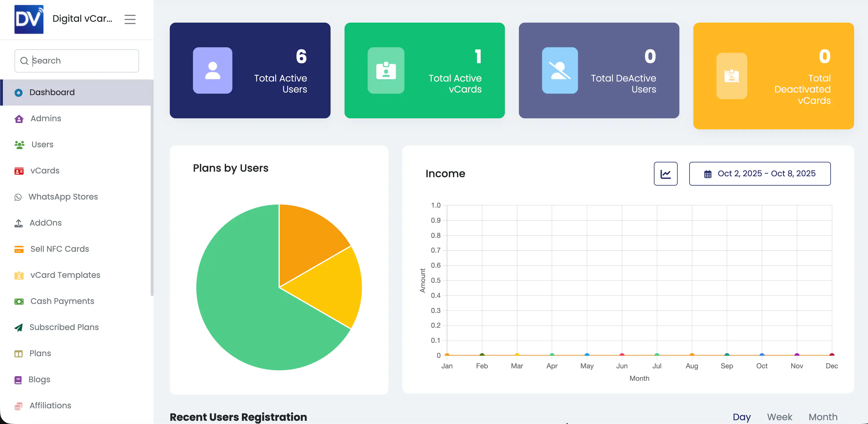This screenshot has width=868, height=424.
Task: Click the WhatsApp icon in the sidebar
Action: (x=18, y=197)
